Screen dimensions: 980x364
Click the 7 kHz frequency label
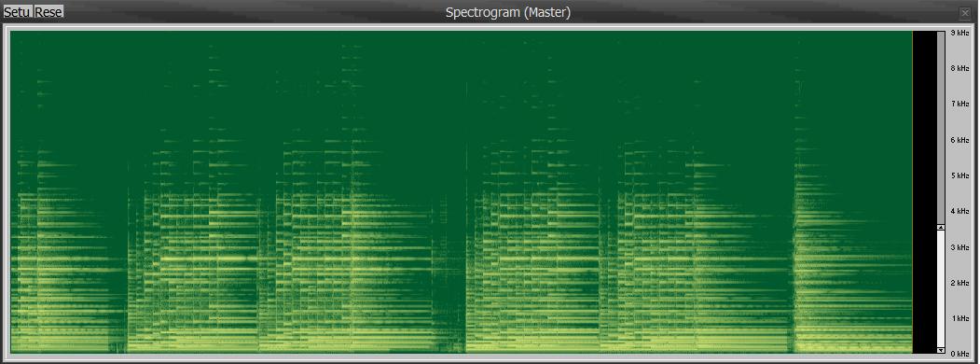pyautogui.click(x=959, y=104)
